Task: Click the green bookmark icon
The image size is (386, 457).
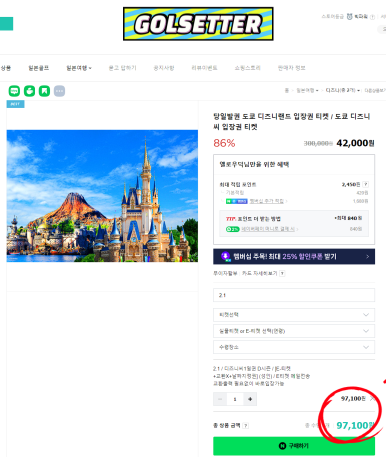Action: point(44,91)
